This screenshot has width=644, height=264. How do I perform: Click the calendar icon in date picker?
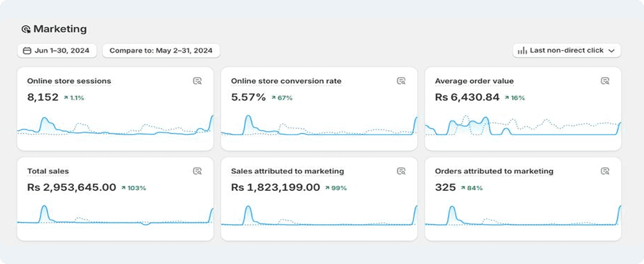pyautogui.click(x=27, y=51)
